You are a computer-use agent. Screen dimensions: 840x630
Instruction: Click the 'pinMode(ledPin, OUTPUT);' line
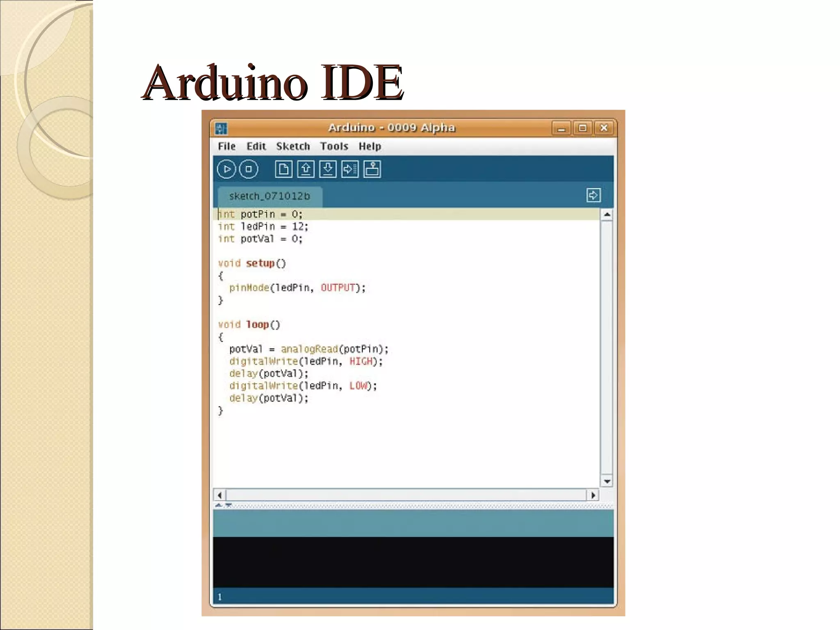tap(297, 288)
